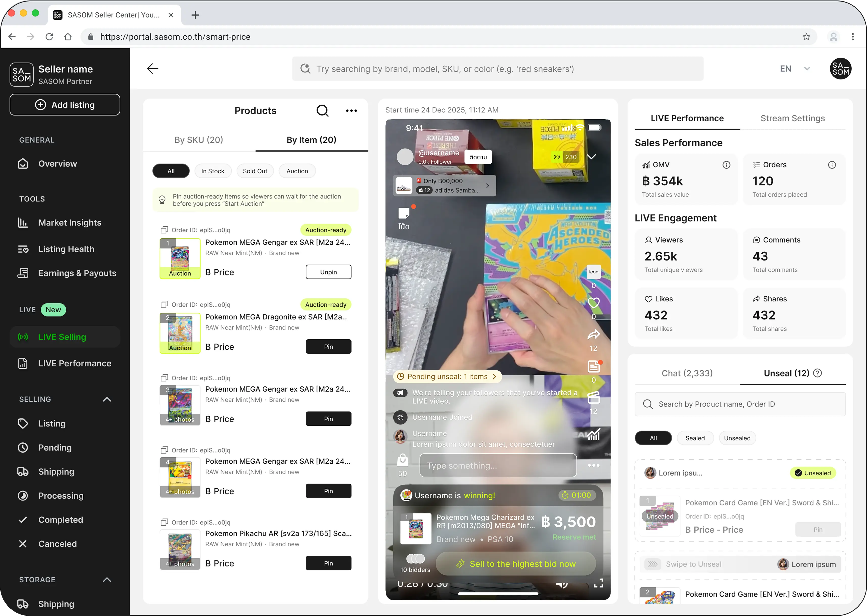
Task: Click the shopping bag icon showing 50
Action: (402, 460)
